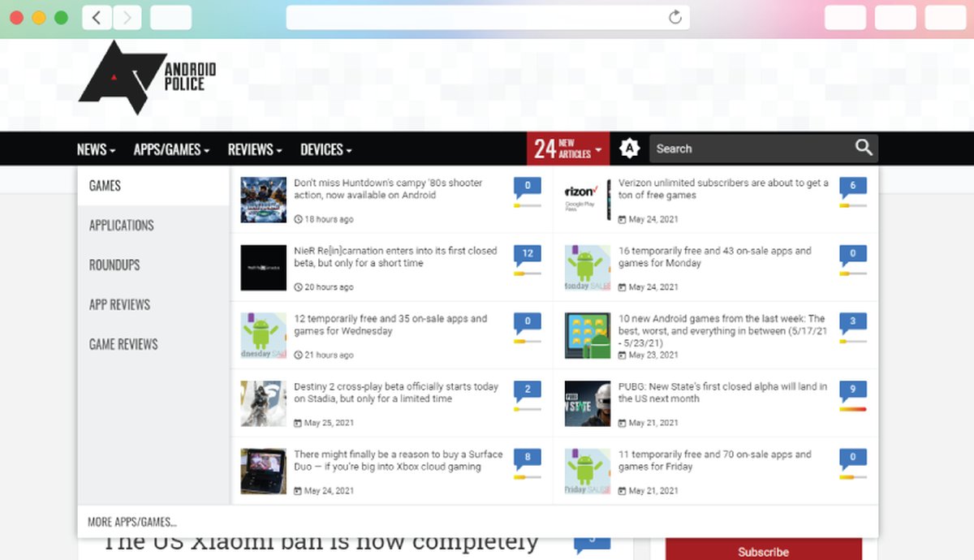Image resolution: width=974 pixels, height=560 pixels.
Task: Expand the Reviews dropdown menu
Action: pyautogui.click(x=255, y=149)
